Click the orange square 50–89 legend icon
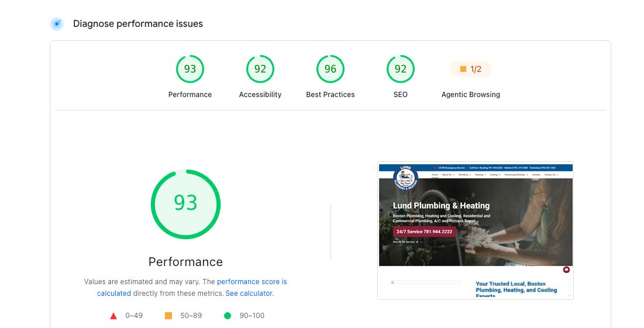Image resolution: width=644 pixels, height=328 pixels. coord(168,316)
